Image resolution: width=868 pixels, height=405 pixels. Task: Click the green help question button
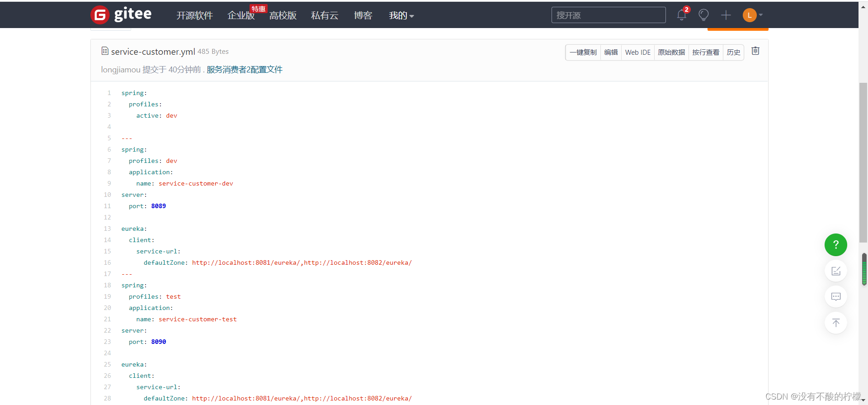[836, 245]
